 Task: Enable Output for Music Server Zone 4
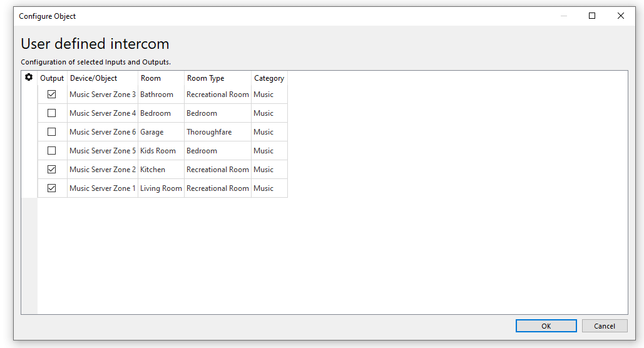52,113
